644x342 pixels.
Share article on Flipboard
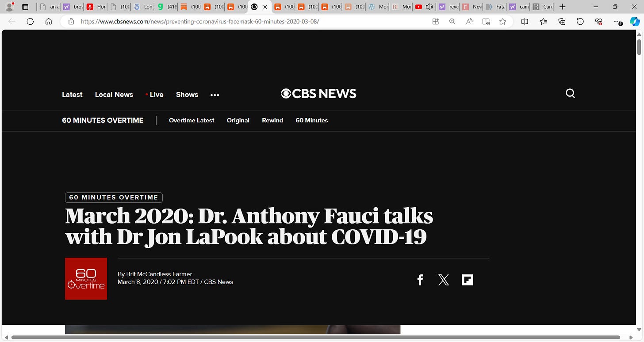pos(468,280)
